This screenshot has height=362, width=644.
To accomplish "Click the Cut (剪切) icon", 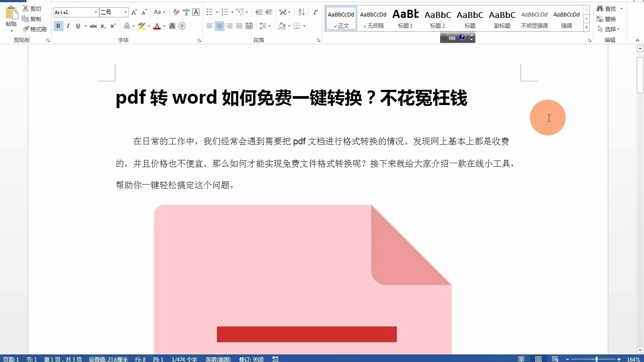I will [x=27, y=8].
